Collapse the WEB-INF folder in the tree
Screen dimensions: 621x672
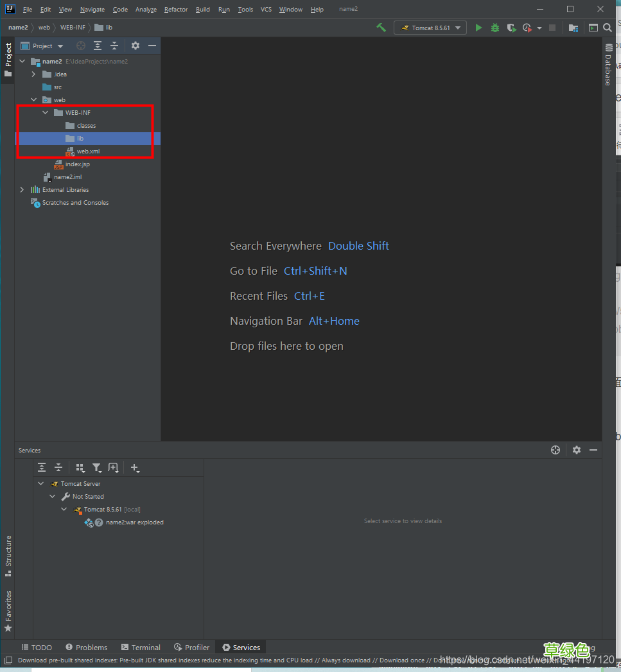click(45, 112)
